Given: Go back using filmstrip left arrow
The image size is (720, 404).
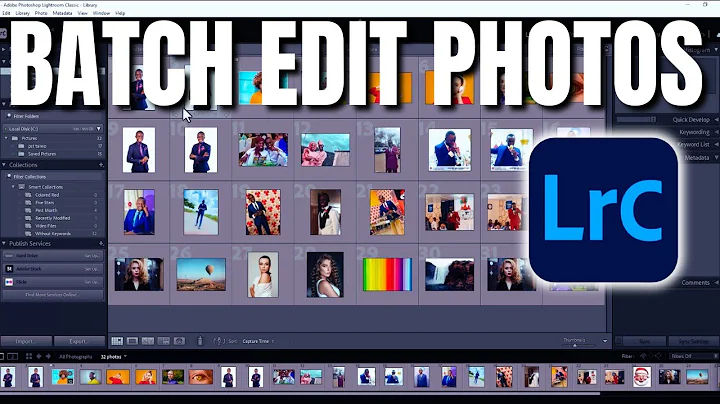Looking at the screenshot, I should pos(39,356).
